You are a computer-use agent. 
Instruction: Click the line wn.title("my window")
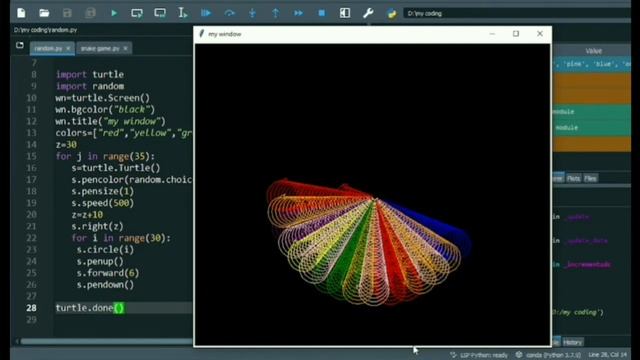[x=111, y=121]
